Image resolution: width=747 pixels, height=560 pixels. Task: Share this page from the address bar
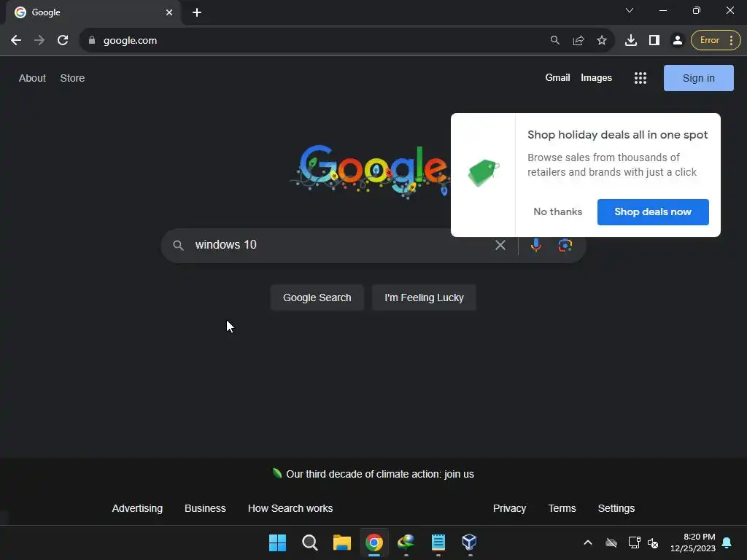(578, 41)
